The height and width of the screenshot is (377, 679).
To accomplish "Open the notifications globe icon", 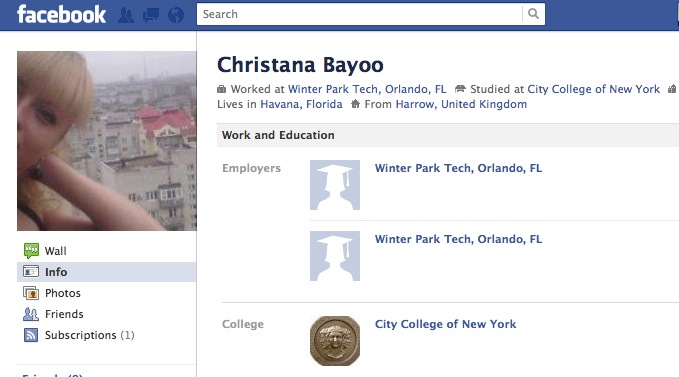I will coord(176,15).
